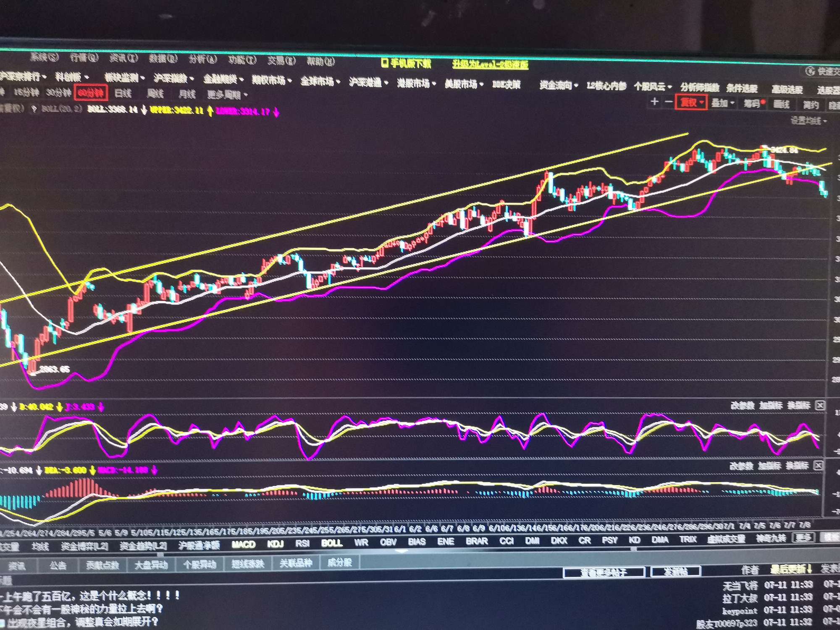Select MACD indicator tab
840x630 pixels.
tap(244, 544)
